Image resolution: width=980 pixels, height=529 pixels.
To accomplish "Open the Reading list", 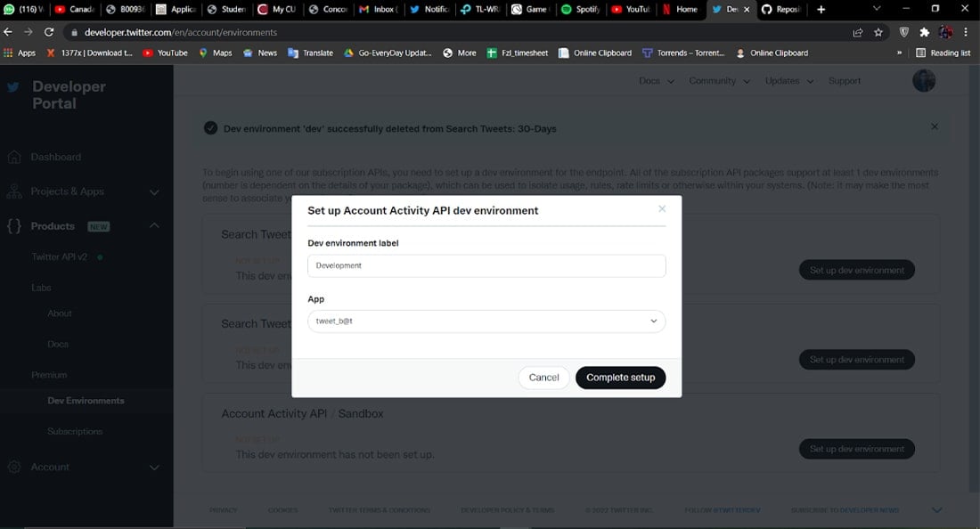I will coord(943,53).
